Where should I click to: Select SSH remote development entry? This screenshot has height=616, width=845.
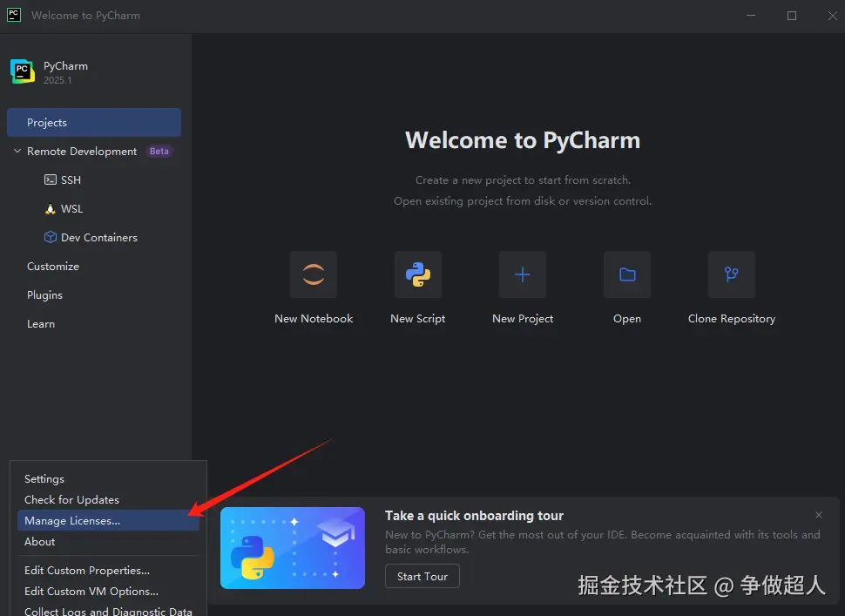[71, 180]
